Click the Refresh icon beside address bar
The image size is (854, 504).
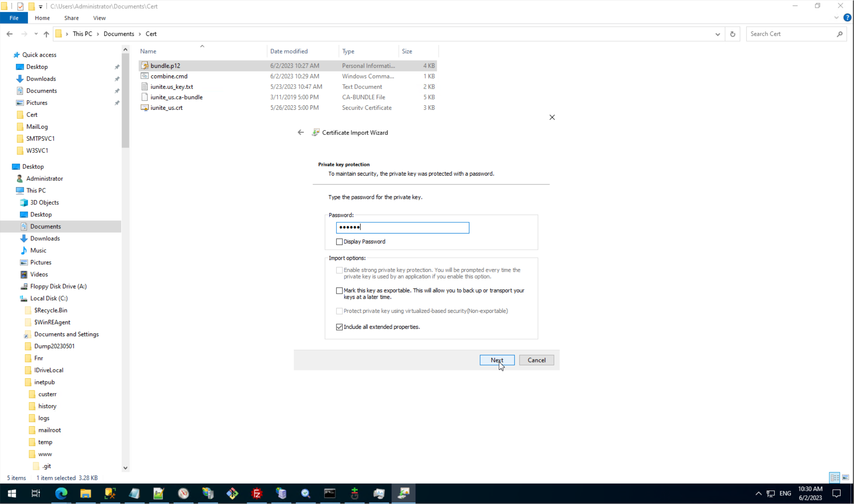tap(732, 34)
